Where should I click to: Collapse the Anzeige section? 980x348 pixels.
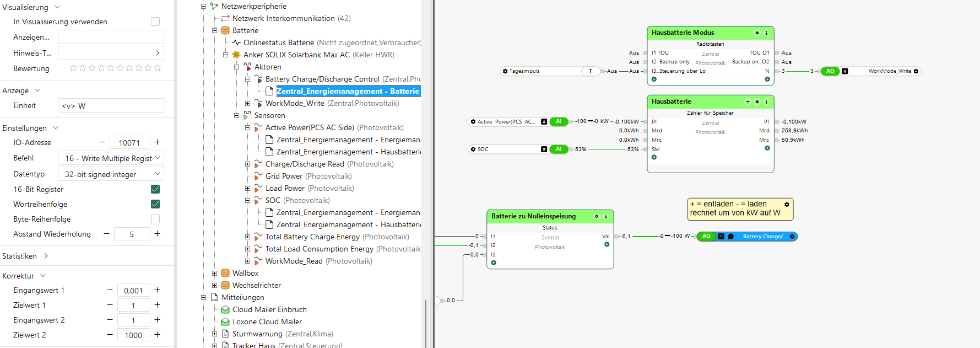[x=37, y=90]
